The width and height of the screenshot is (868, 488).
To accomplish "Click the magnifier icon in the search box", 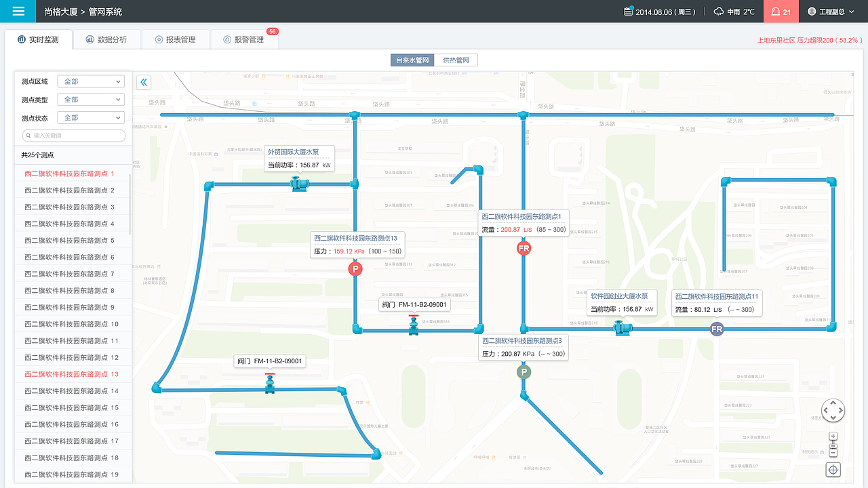I will [x=28, y=136].
